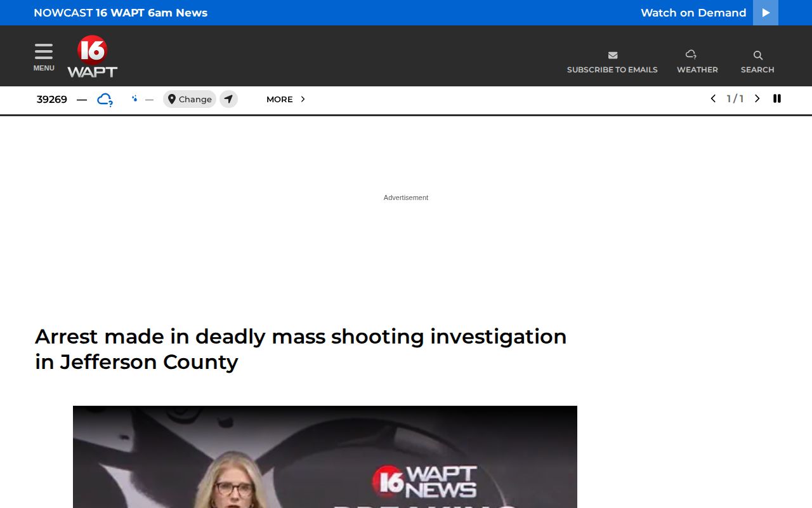Viewport: 812px width, 508px height.
Task: Go to previous alert slide
Action: pos(713,98)
